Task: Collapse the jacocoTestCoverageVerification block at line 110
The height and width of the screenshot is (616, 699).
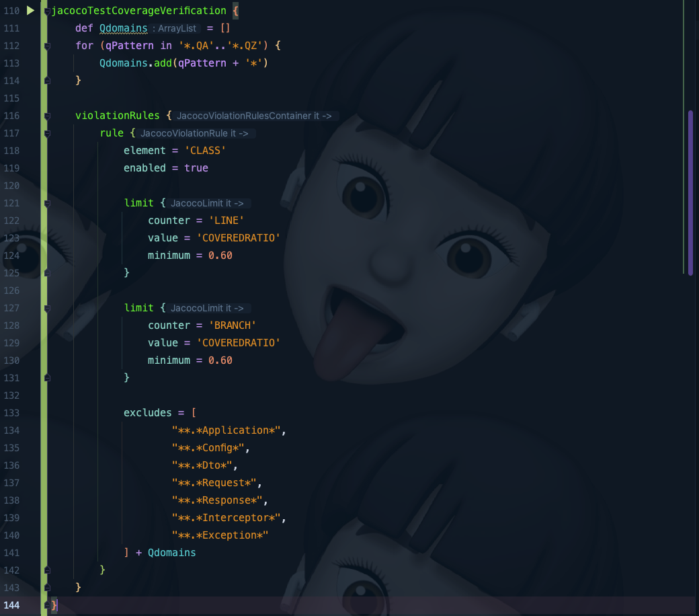Action: coord(47,11)
